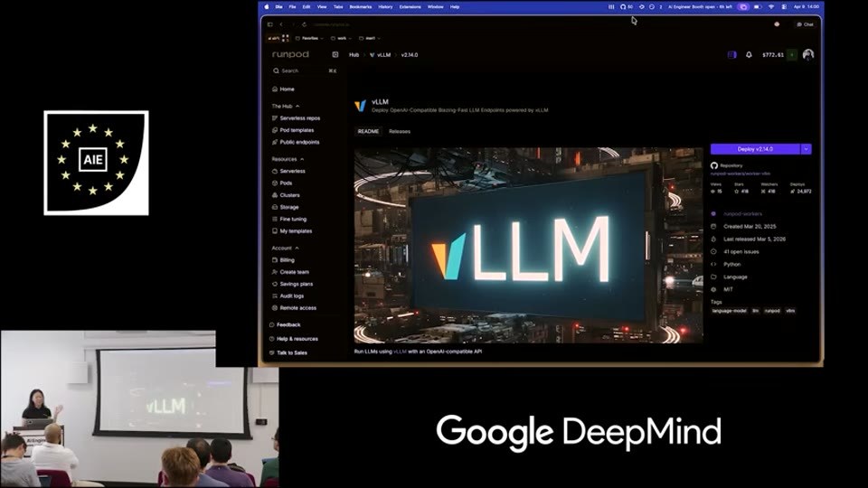
Task: Click Hub in breadcrumb
Action: pyautogui.click(x=354, y=55)
